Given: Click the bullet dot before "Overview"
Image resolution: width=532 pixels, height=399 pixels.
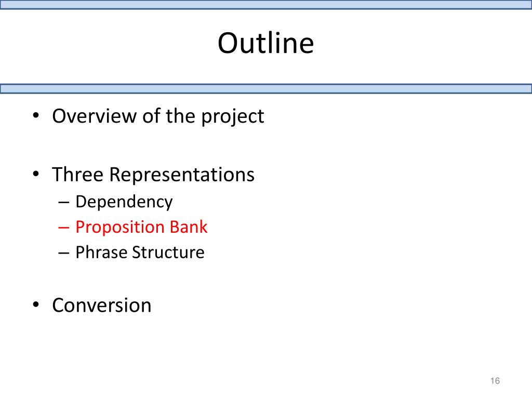Looking at the screenshot, I should tap(35, 116).
